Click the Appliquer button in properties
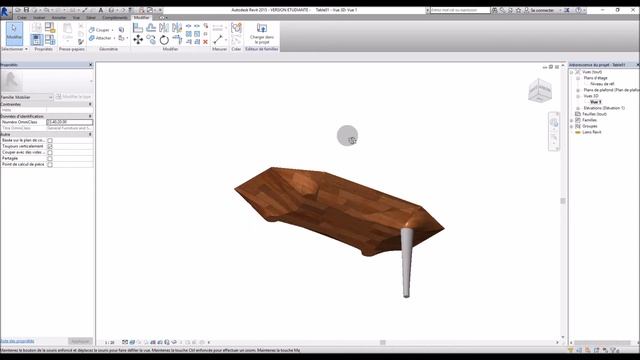This screenshot has height=360, width=640. point(80,341)
